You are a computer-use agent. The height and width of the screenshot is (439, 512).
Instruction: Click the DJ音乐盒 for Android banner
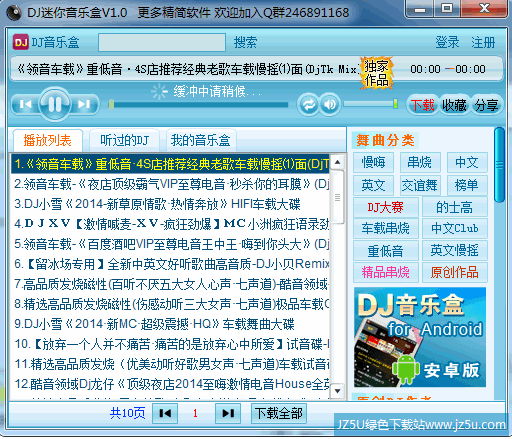[x=420, y=337]
